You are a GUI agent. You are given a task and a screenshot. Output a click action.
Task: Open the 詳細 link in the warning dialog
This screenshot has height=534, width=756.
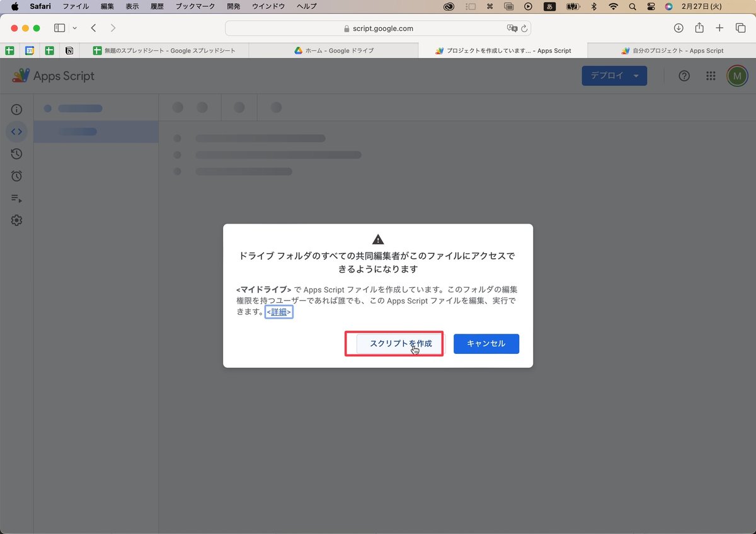pyautogui.click(x=278, y=312)
